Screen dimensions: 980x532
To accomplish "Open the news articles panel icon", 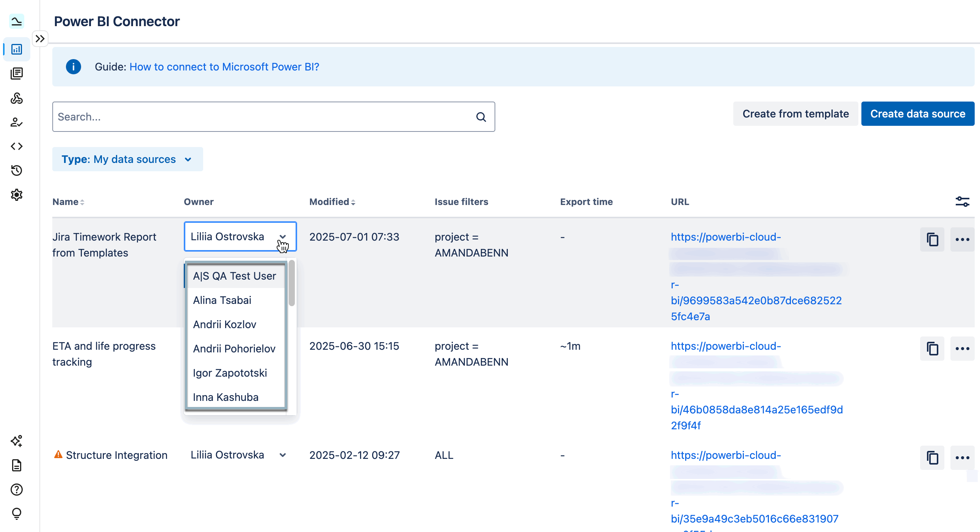I will point(17,73).
